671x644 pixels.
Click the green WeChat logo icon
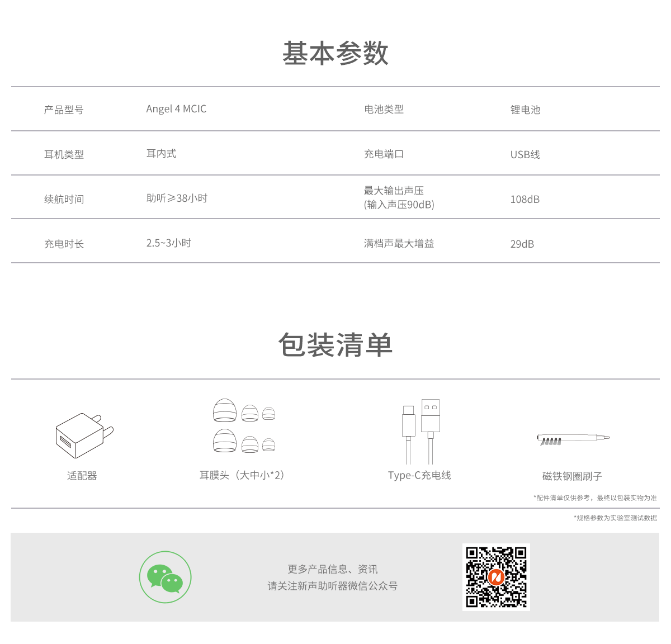pyautogui.click(x=166, y=577)
